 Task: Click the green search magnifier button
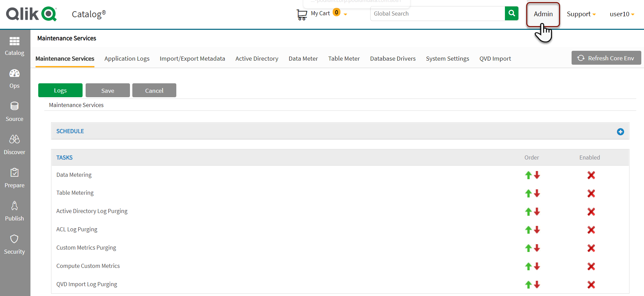tap(512, 14)
